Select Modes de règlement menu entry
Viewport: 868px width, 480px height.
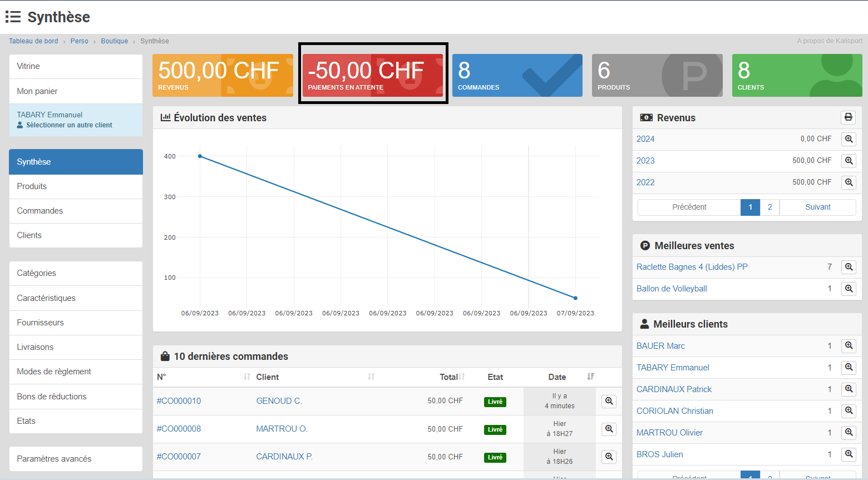[x=54, y=372]
